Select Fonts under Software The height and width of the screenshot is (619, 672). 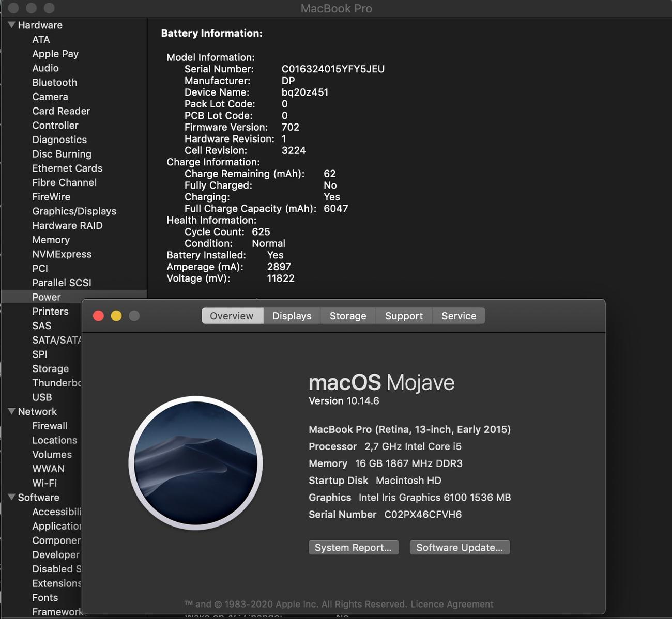45,597
